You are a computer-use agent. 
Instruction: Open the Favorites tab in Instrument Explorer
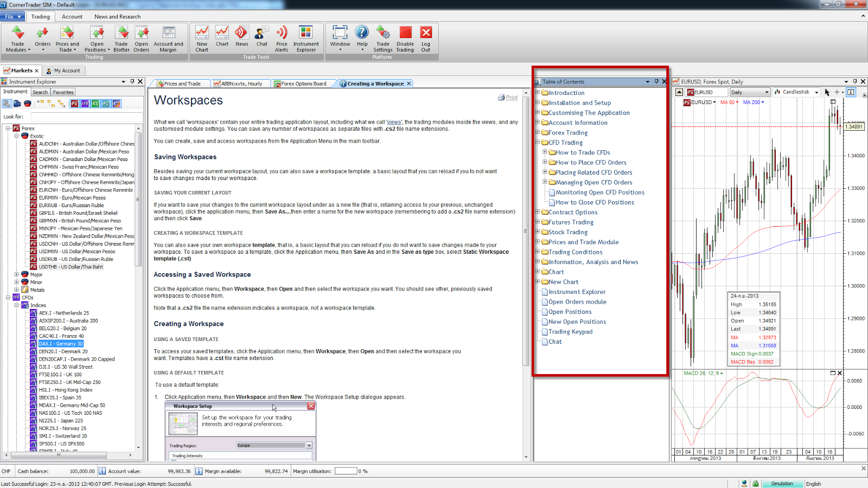pos(63,92)
